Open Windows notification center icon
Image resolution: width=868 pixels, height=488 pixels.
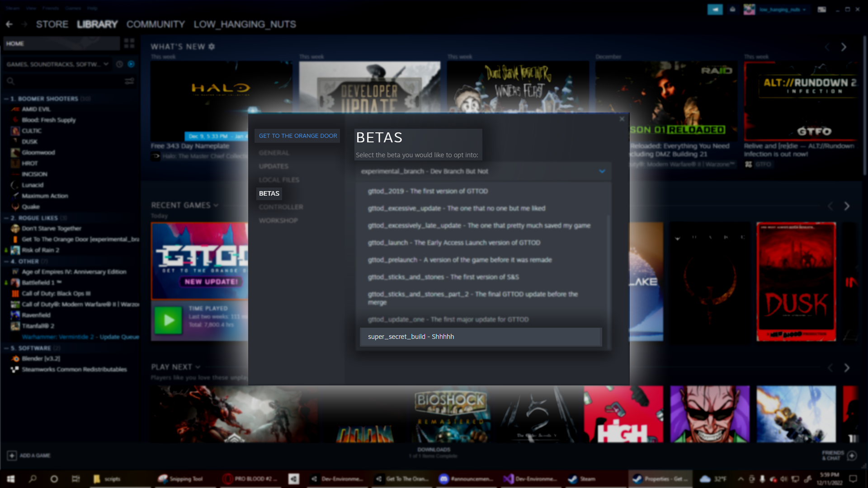[853, 479]
